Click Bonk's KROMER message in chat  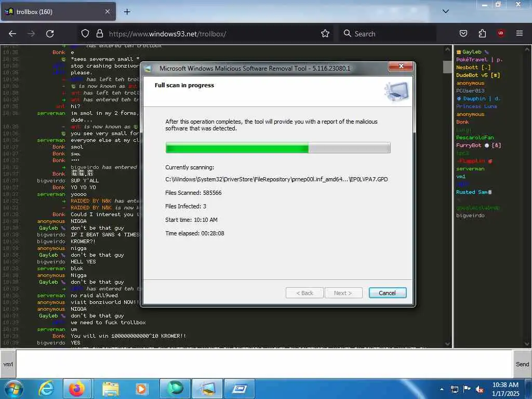(128, 336)
